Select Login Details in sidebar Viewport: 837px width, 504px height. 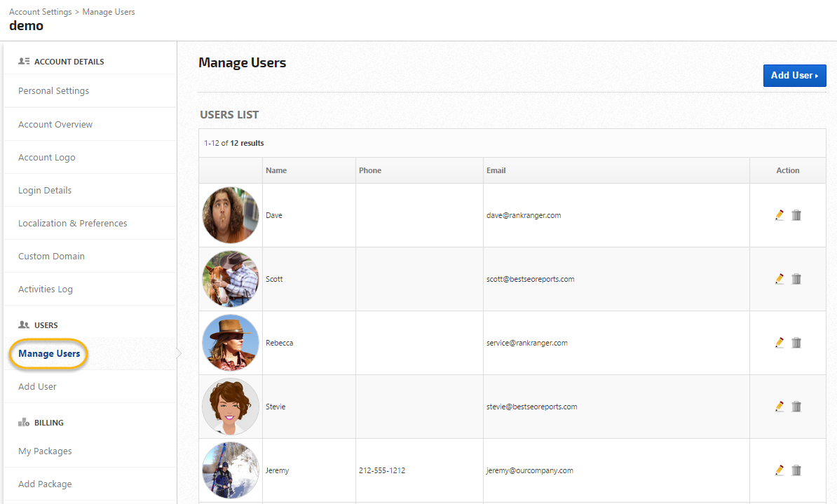pos(45,191)
